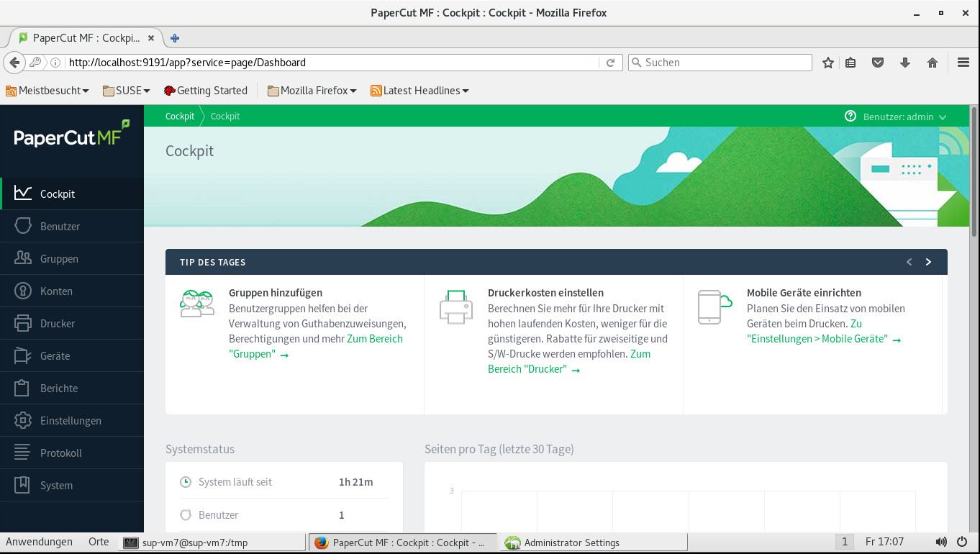980x554 pixels.
Task: Open the Firefox hamburger menu
Action: pyautogui.click(x=963, y=63)
